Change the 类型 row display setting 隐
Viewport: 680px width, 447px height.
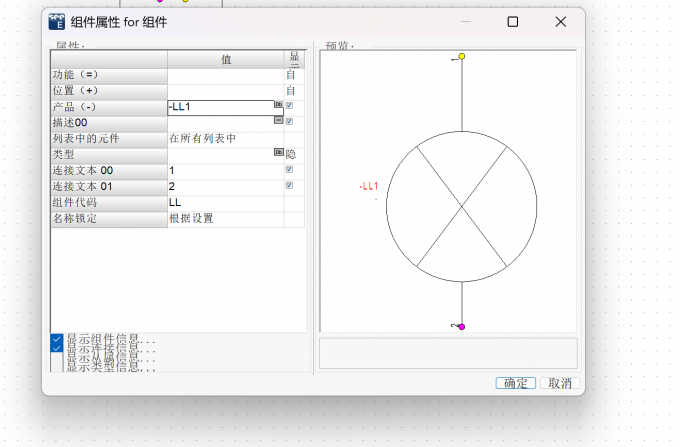point(291,154)
